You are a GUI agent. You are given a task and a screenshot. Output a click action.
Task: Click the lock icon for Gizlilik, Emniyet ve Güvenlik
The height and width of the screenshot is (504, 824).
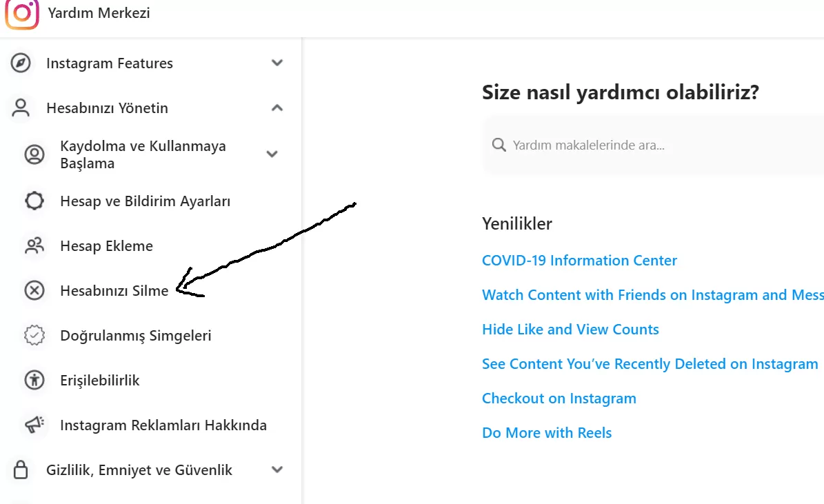click(21, 470)
